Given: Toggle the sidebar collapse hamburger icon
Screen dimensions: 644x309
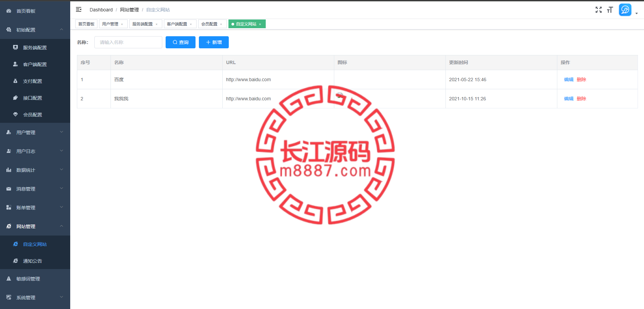Looking at the screenshot, I should point(79,9).
